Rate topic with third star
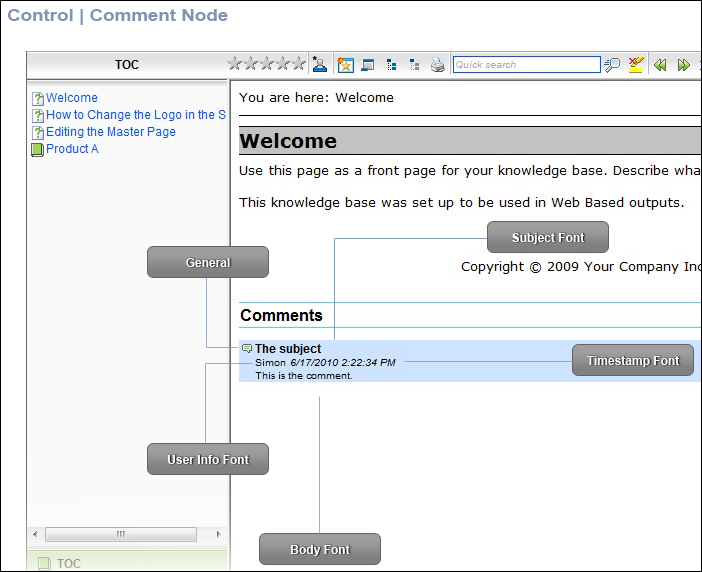Image resolution: width=702 pixels, height=572 pixels. [266, 64]
